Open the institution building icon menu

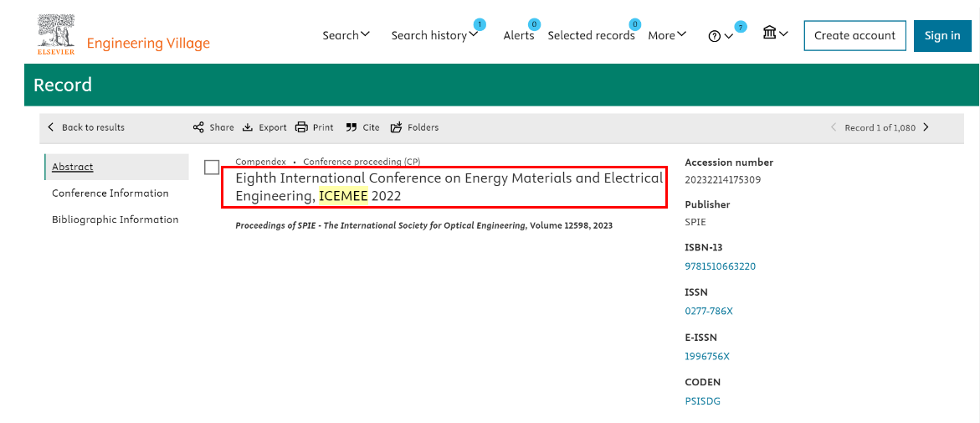pos(775,33)
